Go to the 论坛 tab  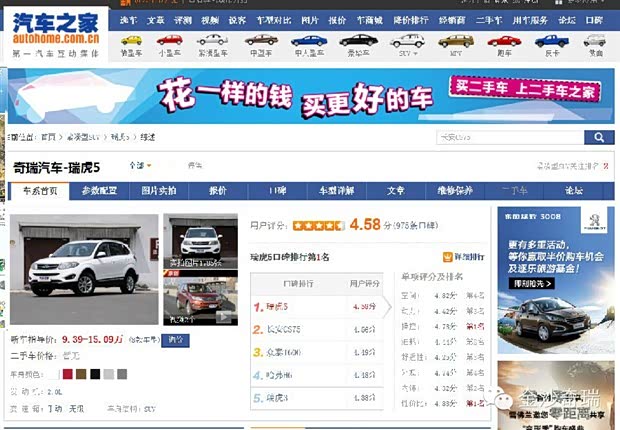[573, 190]
